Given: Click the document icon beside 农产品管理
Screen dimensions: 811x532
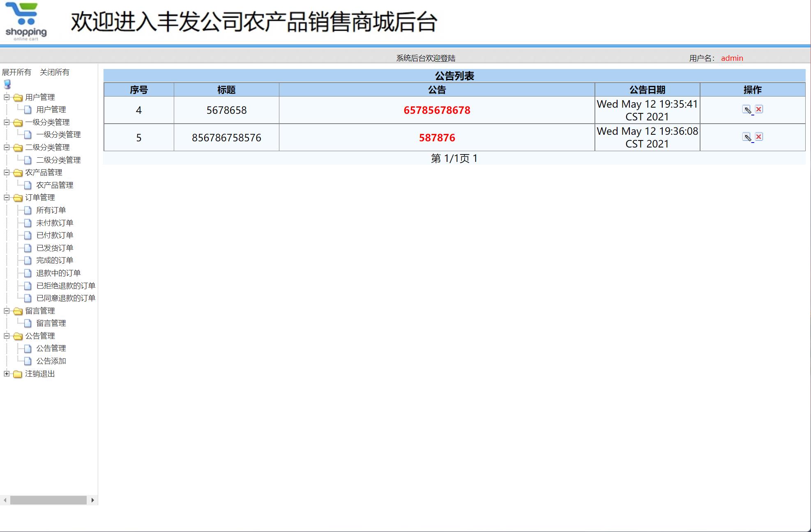Looking at the screenshot, I should pos(27,185).
